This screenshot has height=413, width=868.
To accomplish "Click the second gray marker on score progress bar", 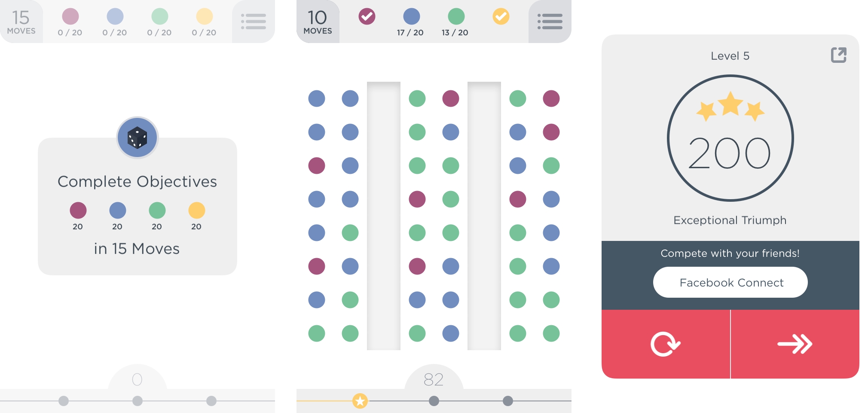I will pos(507,401).
